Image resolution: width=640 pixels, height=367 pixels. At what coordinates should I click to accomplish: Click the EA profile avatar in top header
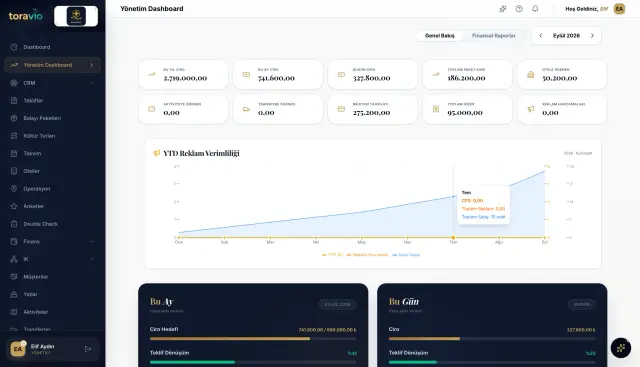pyautogui.click(x=619, y=9)
